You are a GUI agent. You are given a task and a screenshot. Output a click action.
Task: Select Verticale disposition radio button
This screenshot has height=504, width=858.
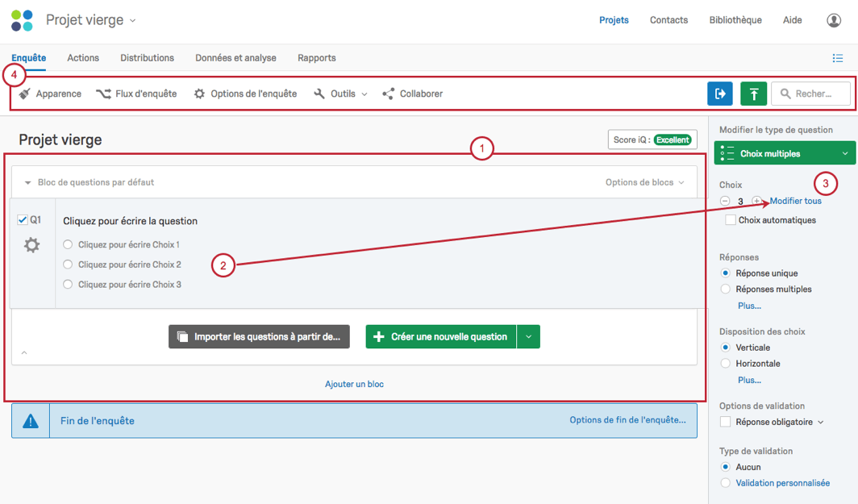tap(725, 348)
